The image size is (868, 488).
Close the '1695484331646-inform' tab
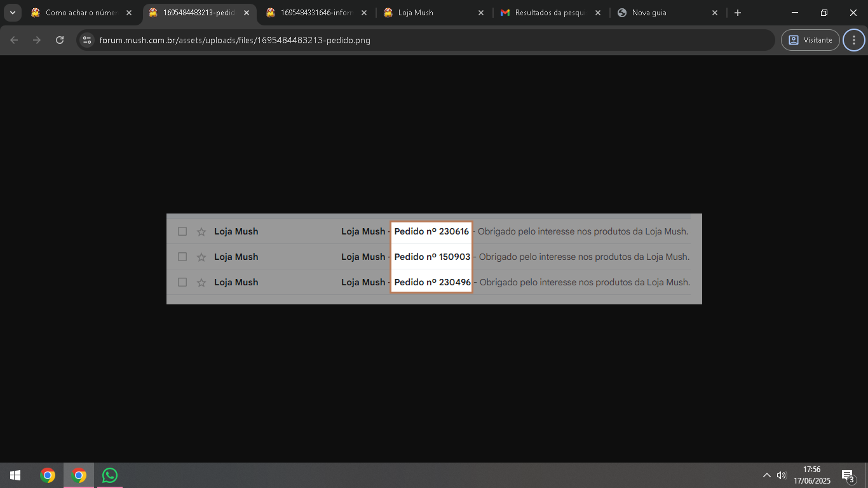(364, 13)
